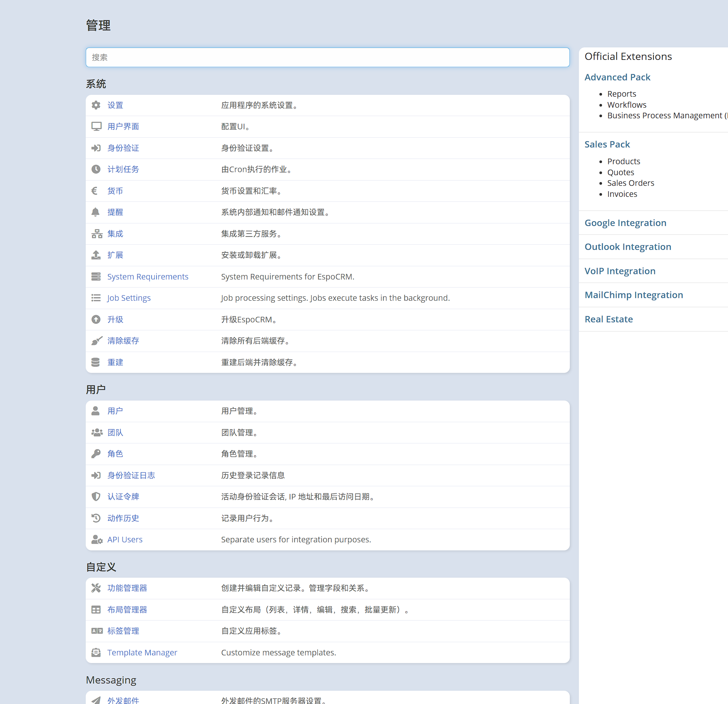The image size is (728, 704).
Task: Go to 货币 currency settings
Action: click(x=115, y=191)
